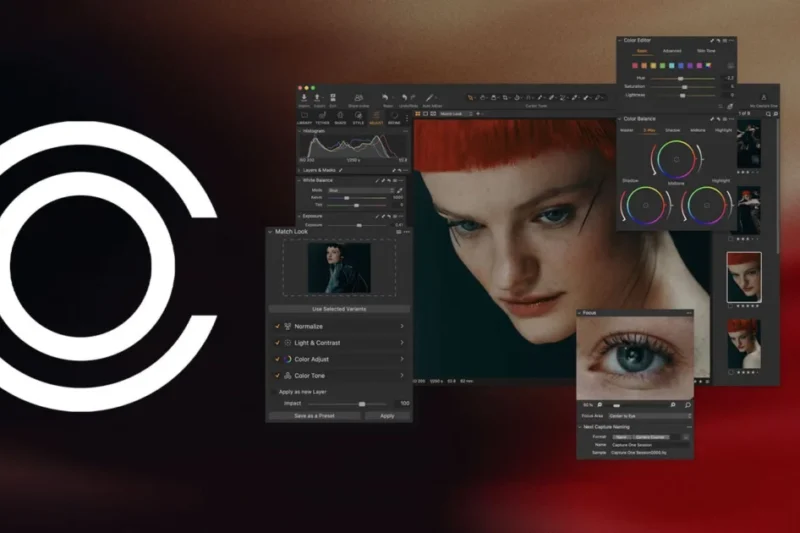Open the Tether tool tab
The height and width of the screenshot is (533, 800).
point(322,117)
